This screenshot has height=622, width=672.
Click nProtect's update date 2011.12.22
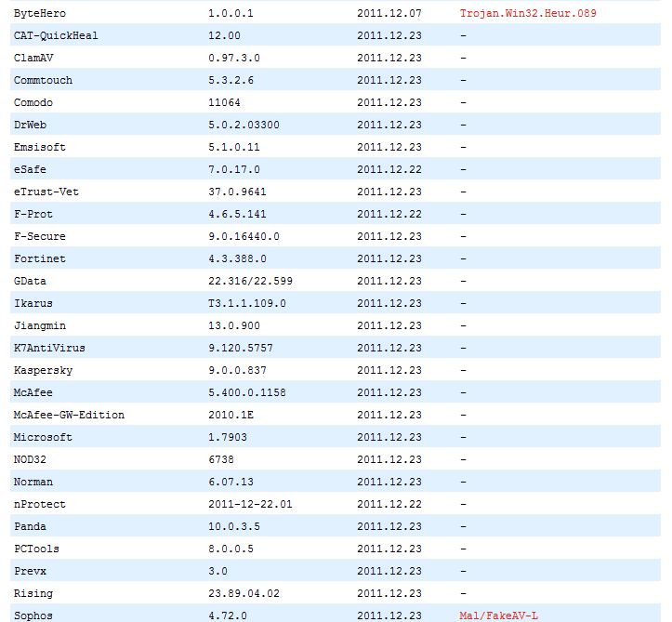tap(389, 504)
